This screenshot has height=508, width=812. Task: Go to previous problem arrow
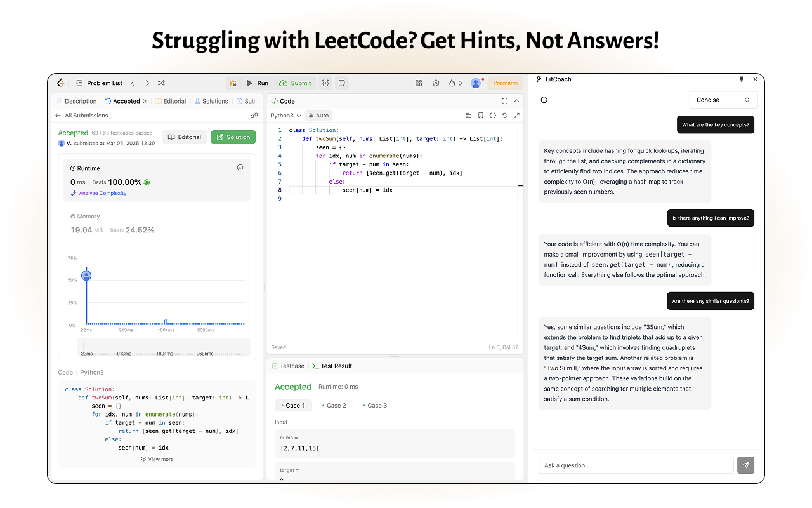(133, 83)
